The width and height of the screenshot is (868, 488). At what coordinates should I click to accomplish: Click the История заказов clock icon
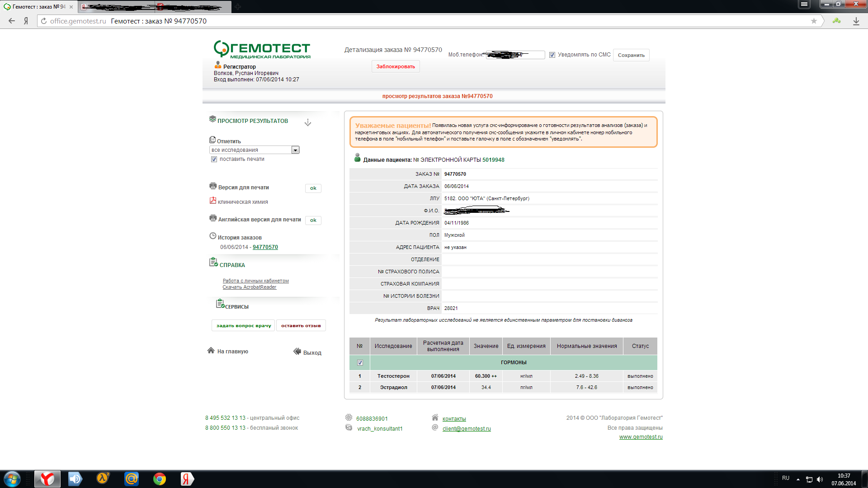(x=213, y=236)
